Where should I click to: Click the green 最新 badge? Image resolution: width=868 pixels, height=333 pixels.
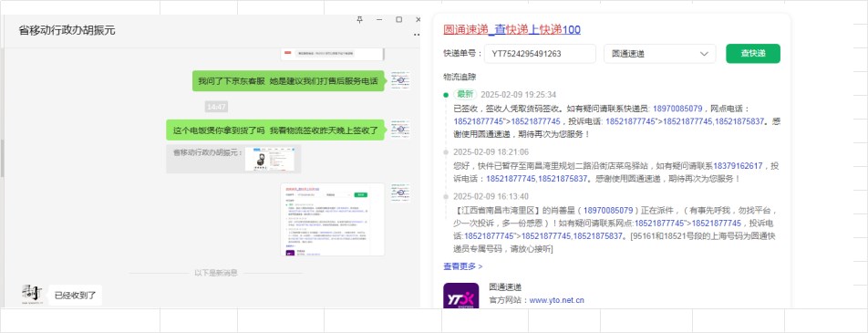tap(465, 94)
